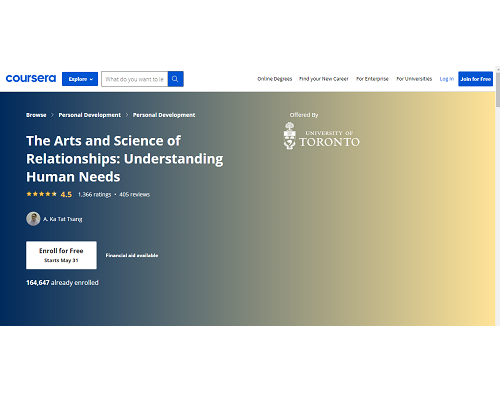
Task: Open the 405 reviews link
Action: point(135,194)
